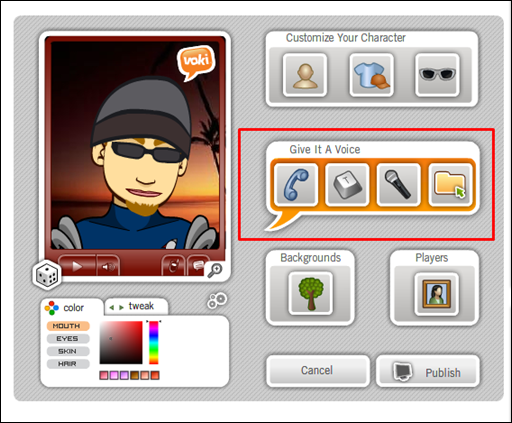
Task: Select the SKIN color option
Action: (x=68, y=351)
